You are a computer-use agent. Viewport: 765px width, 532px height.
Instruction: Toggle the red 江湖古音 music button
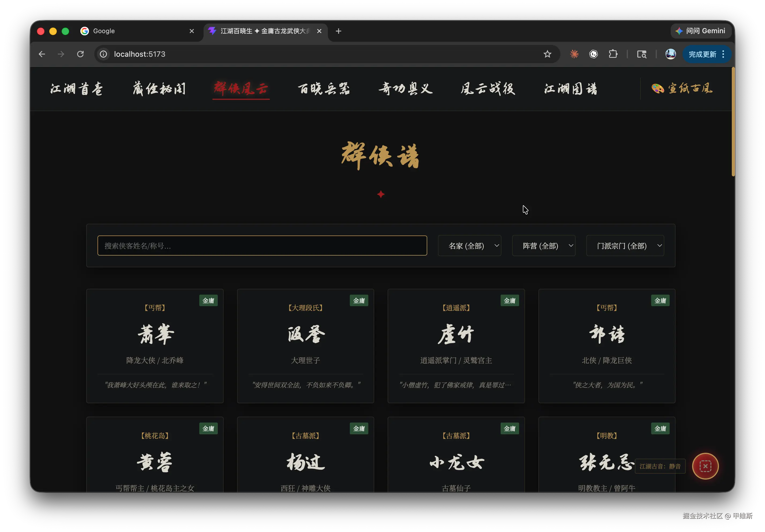coord(705,466)
